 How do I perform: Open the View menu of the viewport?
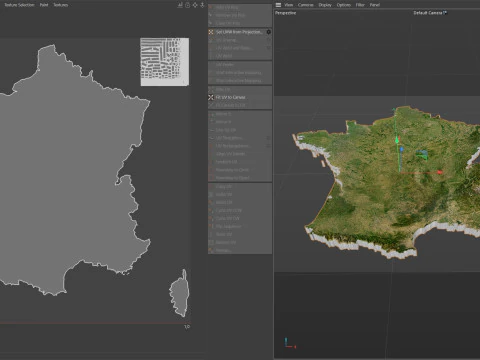[289, 5]
